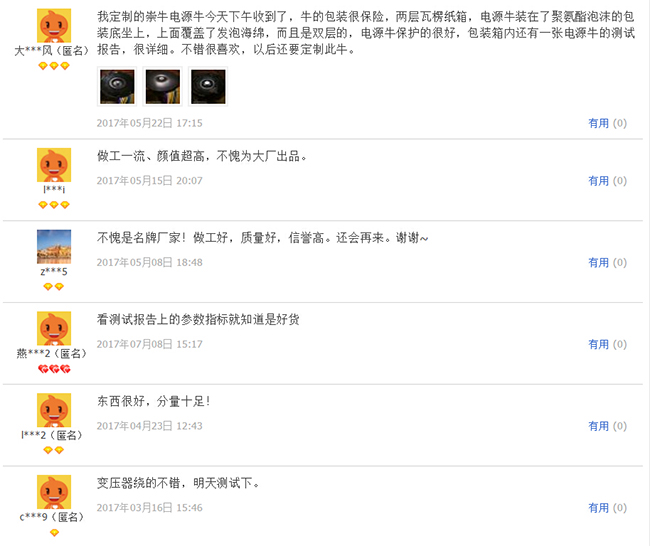Open the first review photo thumbnail
Image resolution: width=650 pixels, height=546 pixels.
[117, 86]
